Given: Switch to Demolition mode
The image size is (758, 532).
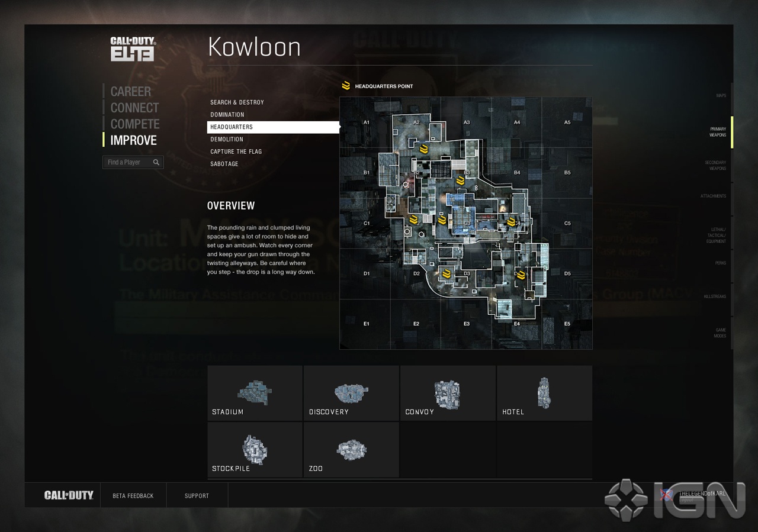Looking at the screenshot, I should [227, 139].
